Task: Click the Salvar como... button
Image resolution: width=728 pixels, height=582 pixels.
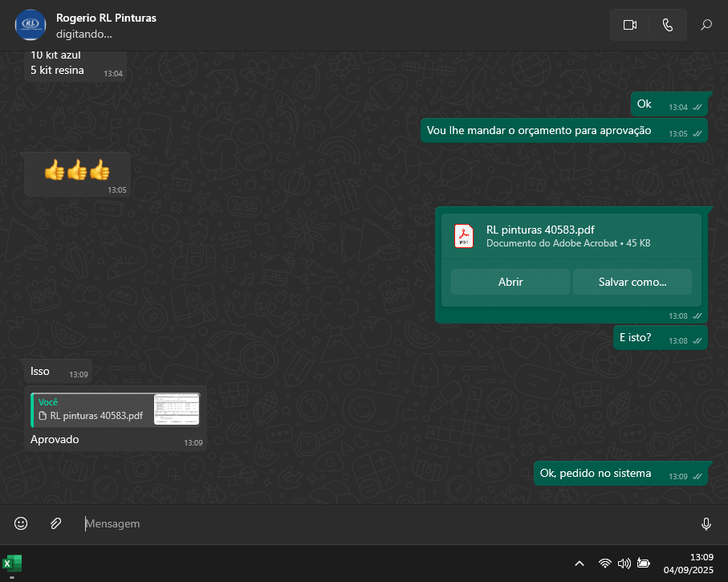Action: 632,282
